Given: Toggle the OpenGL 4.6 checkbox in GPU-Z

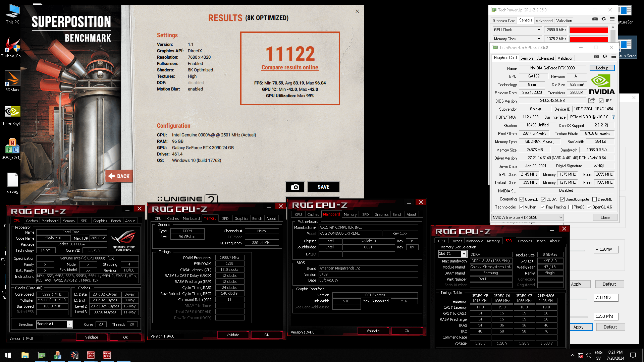Looking at the screenshot, I should point(589,207).
